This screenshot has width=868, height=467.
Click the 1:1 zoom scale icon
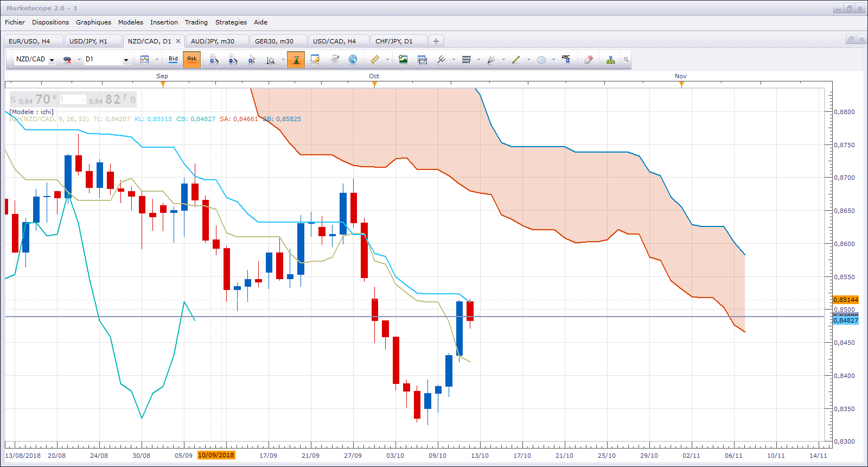271,60
